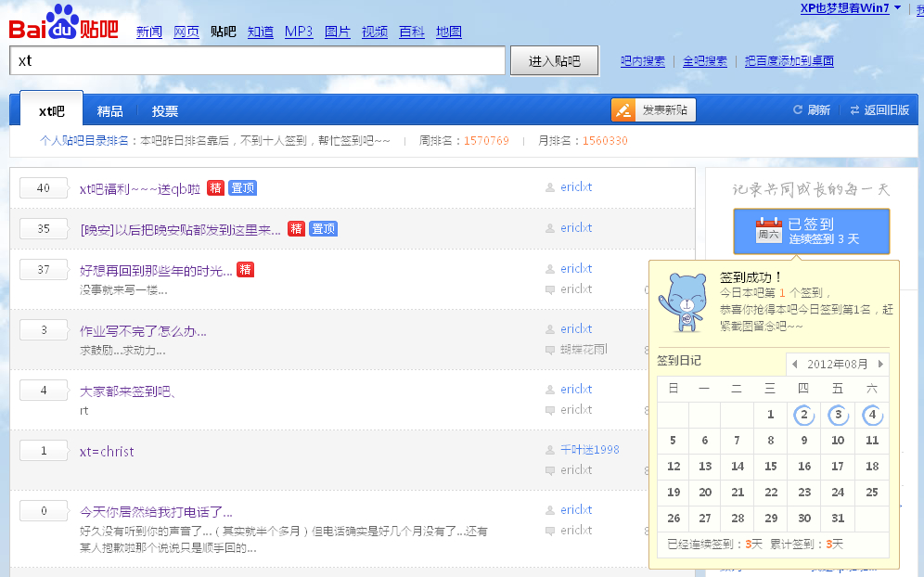Image resolution: width=924 pixels, height=577 pixels.
Task: Go to previous month in calendar
Action: pos(795,365)
